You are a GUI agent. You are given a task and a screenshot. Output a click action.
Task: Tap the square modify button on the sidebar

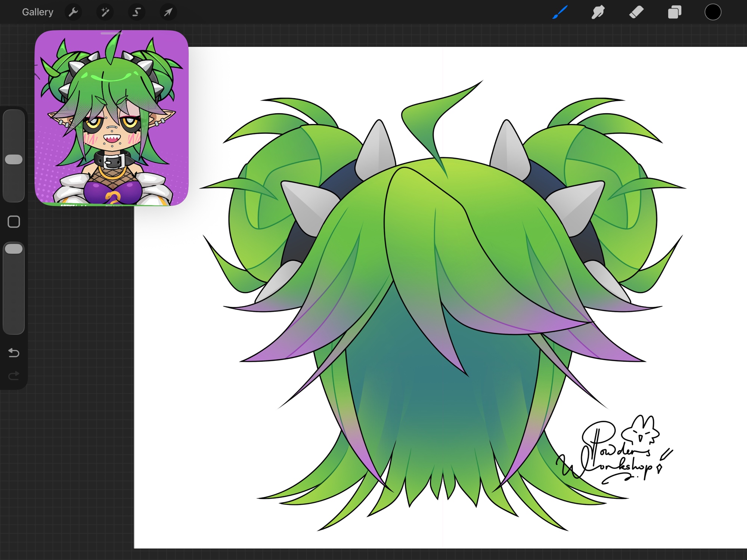14,222
